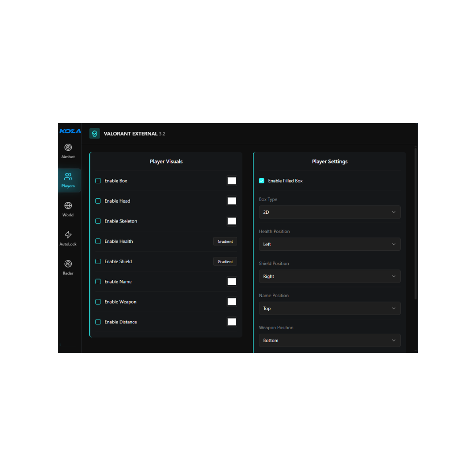Screen dimensions: 476x476
Task: Expand the Name Position dropdown
Action: pyautogui.click(x=329, y=309)
